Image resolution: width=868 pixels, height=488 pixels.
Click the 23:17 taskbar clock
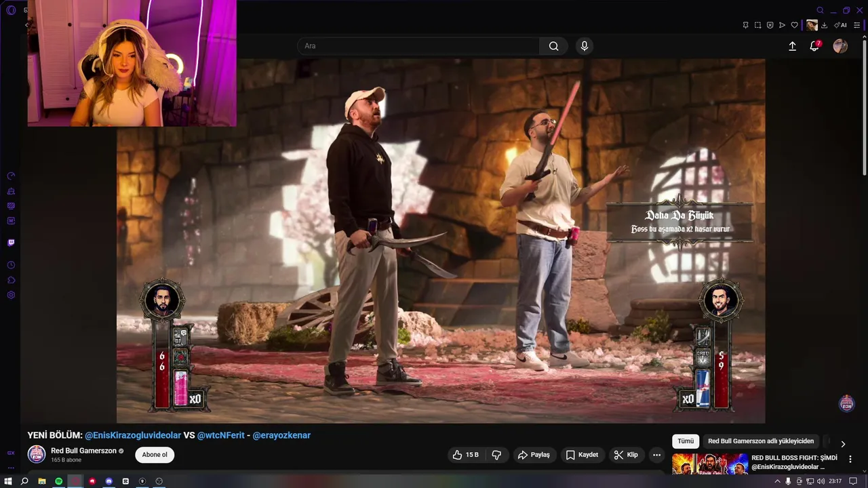[x=835, y=481]
